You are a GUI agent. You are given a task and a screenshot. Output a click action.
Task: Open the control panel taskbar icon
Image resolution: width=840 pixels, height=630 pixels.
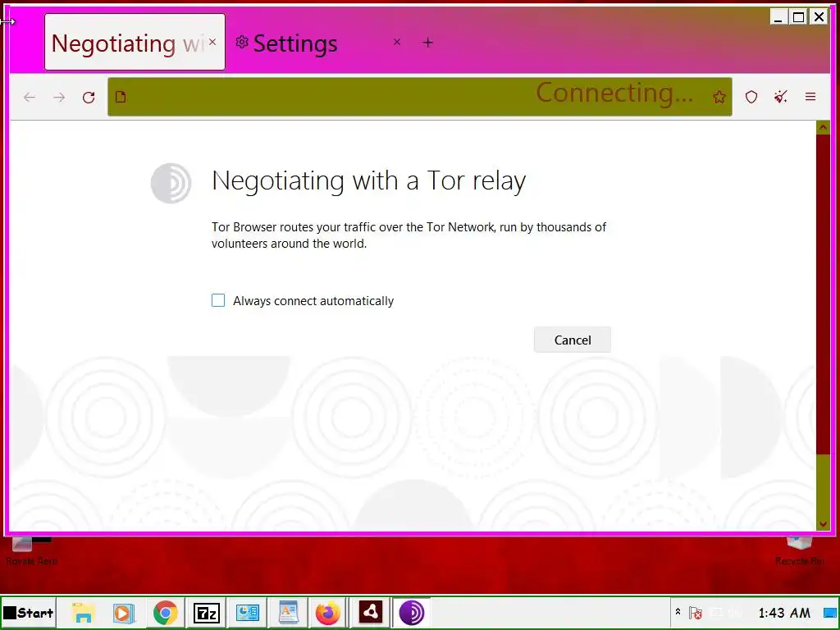click(x=248, y=613)
